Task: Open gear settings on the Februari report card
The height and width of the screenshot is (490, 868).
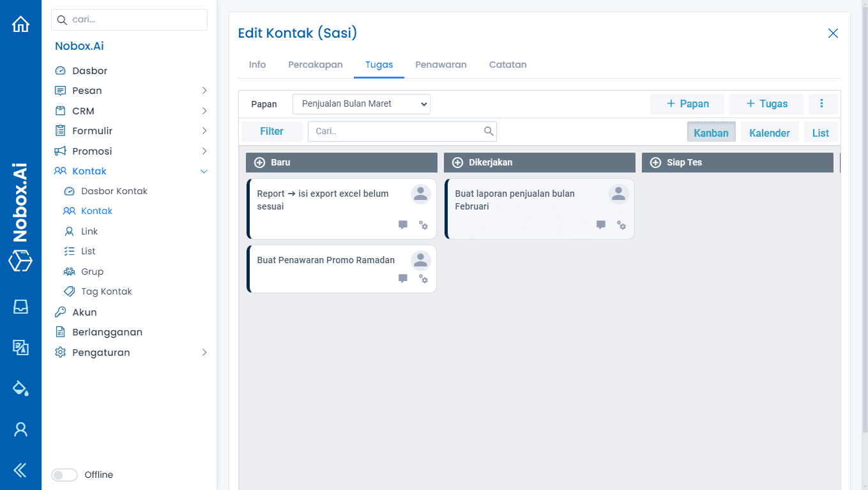Action: tap(621, 225)
